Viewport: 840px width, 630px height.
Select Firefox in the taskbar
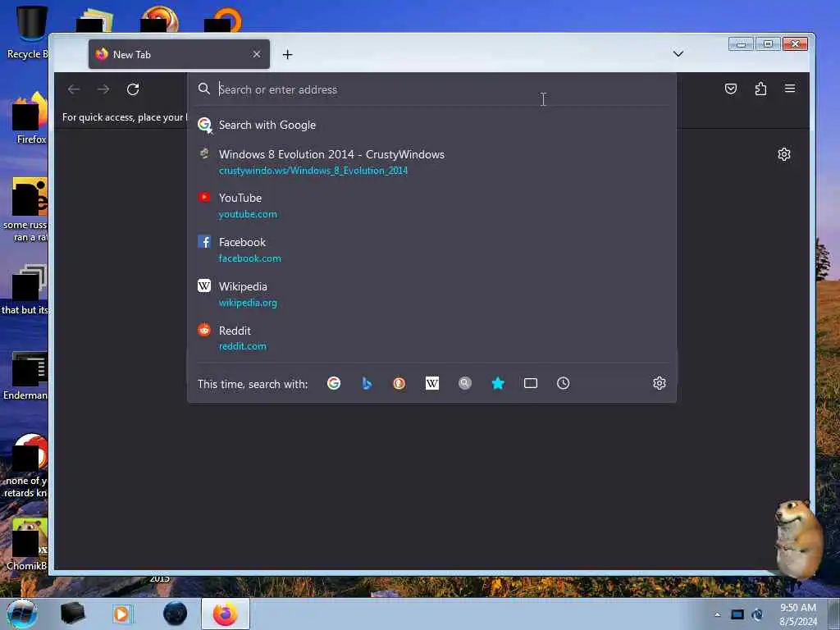226,614
